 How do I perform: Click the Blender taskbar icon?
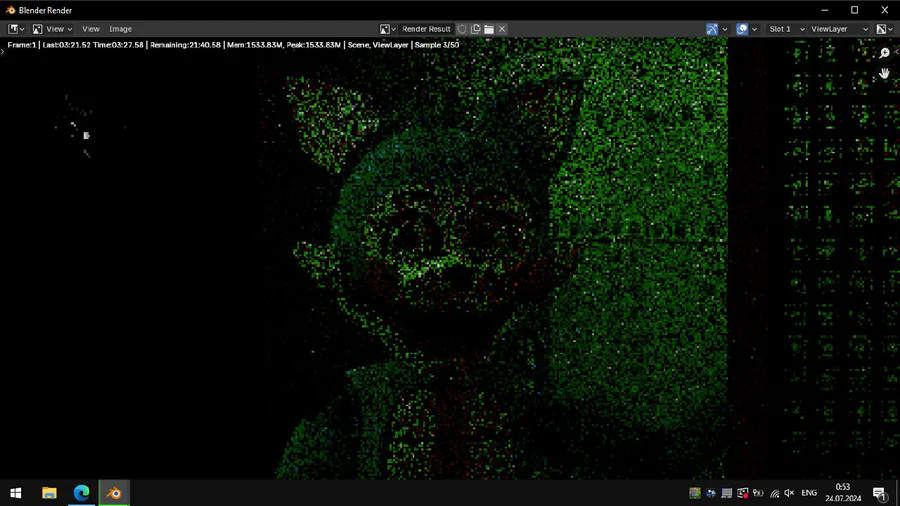[x=114, y=493]
